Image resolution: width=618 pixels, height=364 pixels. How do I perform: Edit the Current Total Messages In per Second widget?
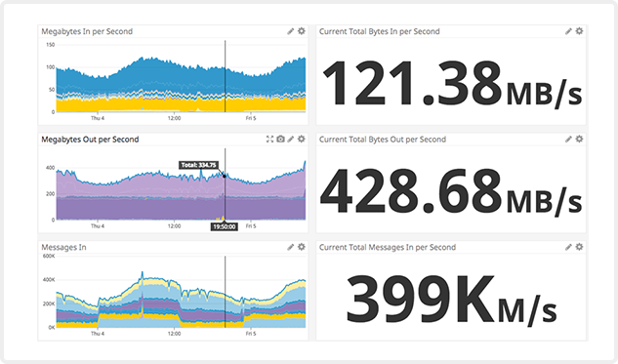(x=568, y=247)
